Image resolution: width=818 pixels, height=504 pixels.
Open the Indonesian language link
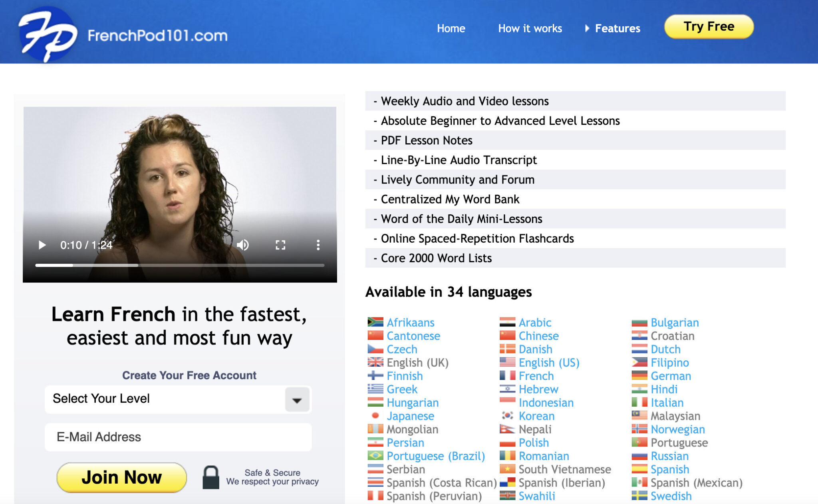point(546,403)
